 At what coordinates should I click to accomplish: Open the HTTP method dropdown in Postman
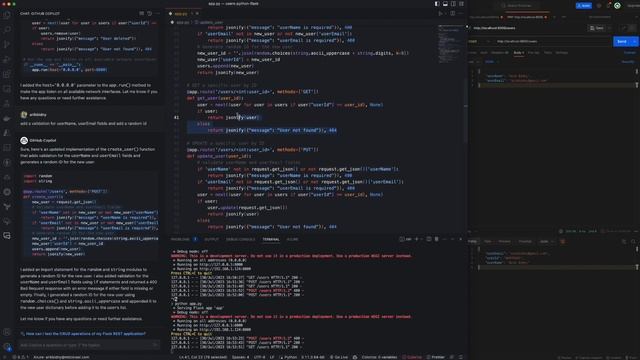(479, 41)
